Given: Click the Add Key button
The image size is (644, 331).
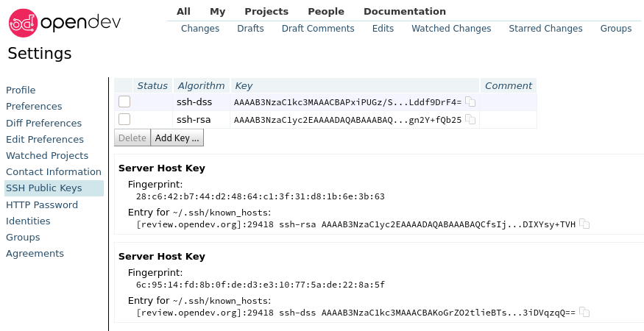Looking at the screenshot, I should (177, 138).
